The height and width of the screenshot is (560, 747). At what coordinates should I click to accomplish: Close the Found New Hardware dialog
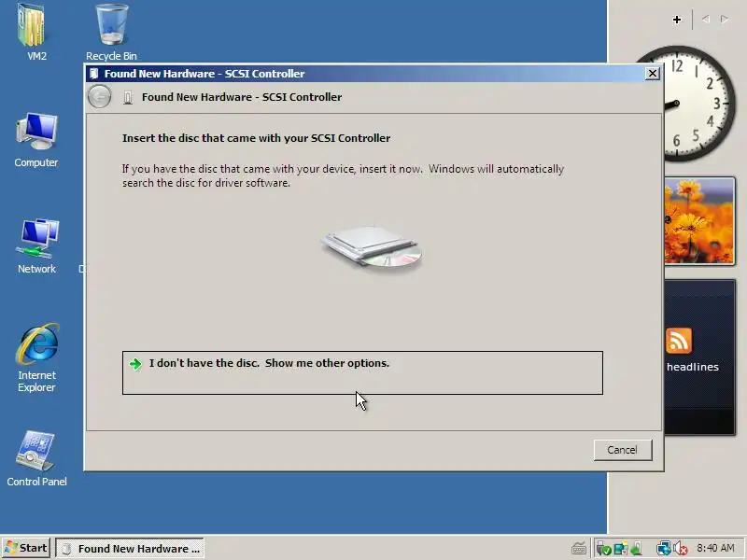click(x=652, y=74)
